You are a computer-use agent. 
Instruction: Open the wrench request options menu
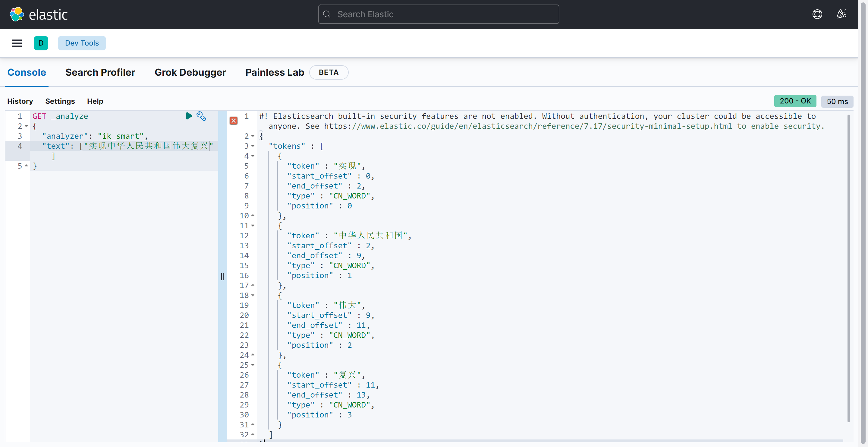pos(201,116)
